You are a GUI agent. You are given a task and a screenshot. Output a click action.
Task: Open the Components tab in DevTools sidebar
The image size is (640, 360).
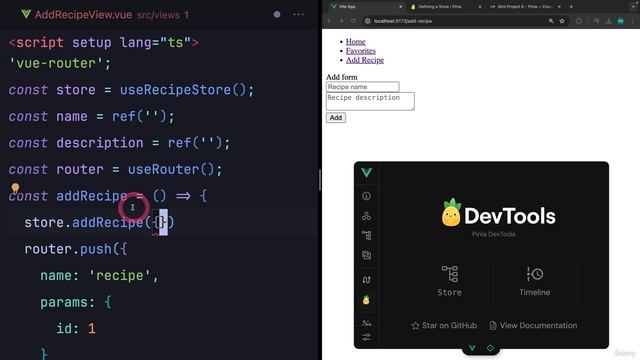(366, 216)
